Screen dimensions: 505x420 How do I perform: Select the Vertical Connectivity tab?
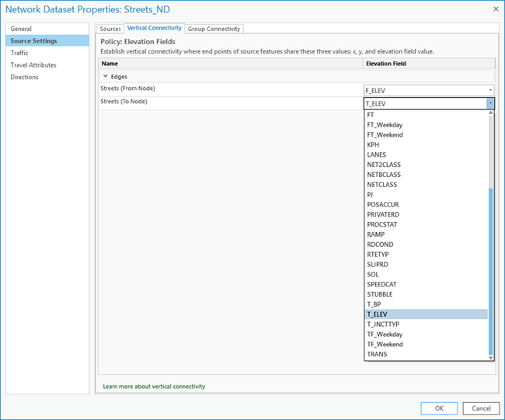154,29
